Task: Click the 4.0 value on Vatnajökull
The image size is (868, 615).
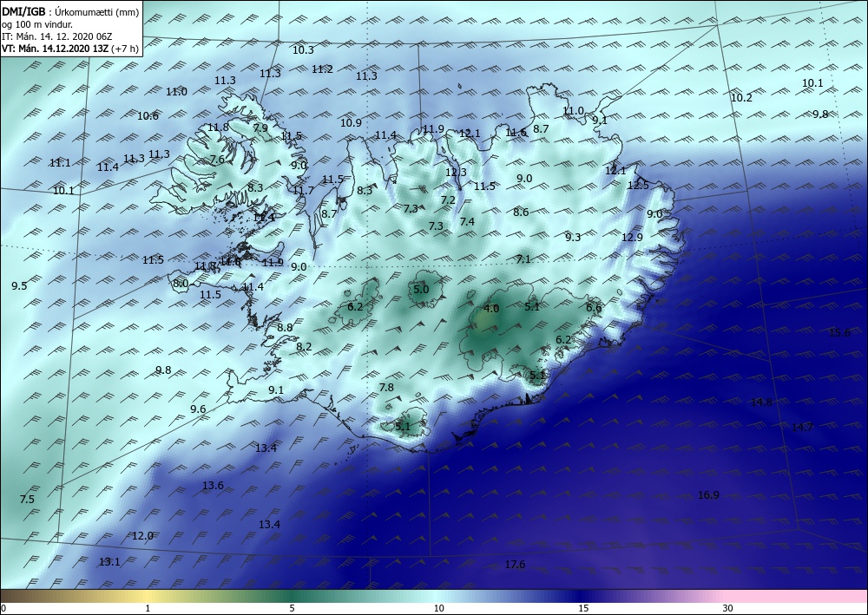Action: point(491,309)
